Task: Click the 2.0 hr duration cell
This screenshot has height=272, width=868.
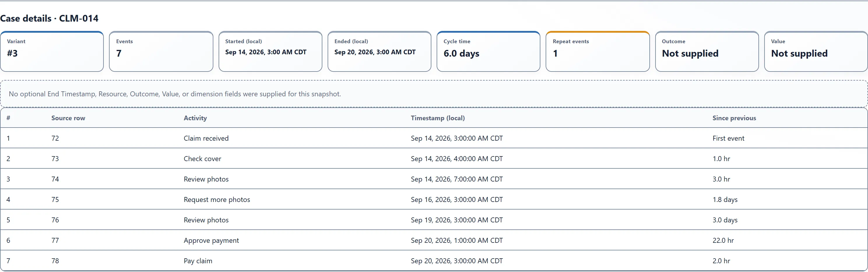Action: [x=721, y=261]
